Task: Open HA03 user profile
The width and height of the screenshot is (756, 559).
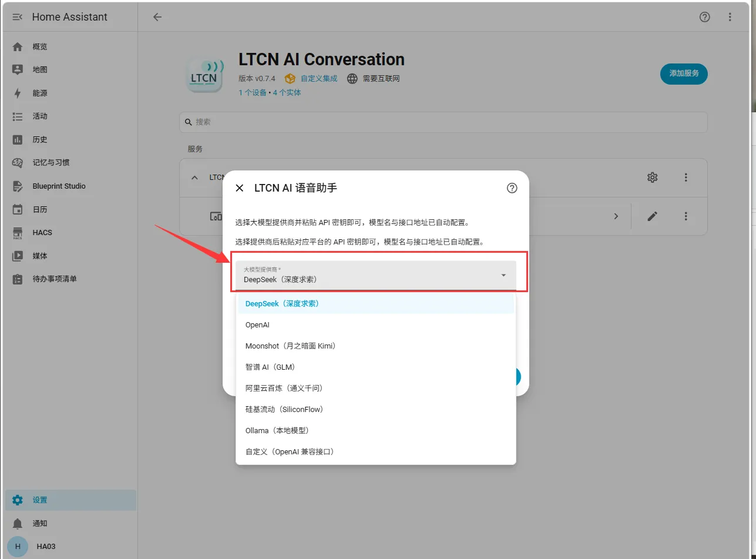Action: click(70, 547)
